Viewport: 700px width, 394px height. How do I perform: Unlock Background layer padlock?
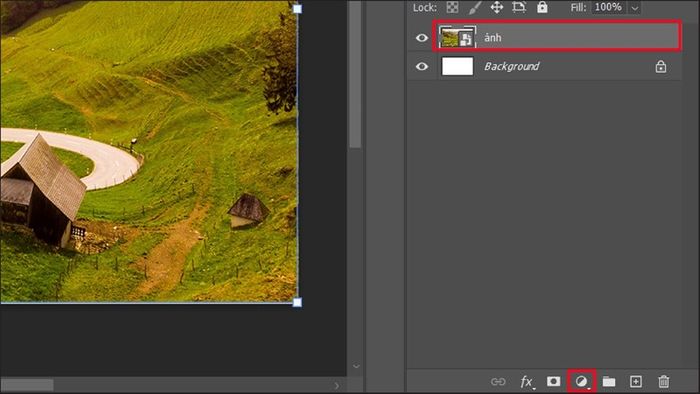[661, 66]
